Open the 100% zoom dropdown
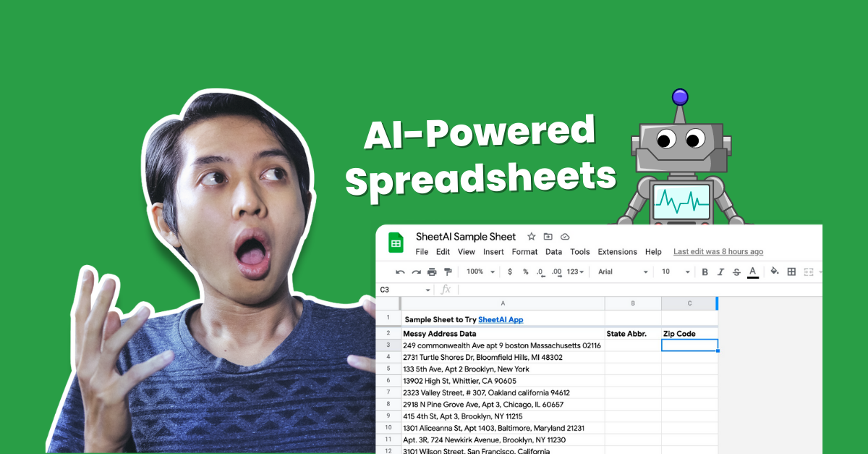 point(480,272)
